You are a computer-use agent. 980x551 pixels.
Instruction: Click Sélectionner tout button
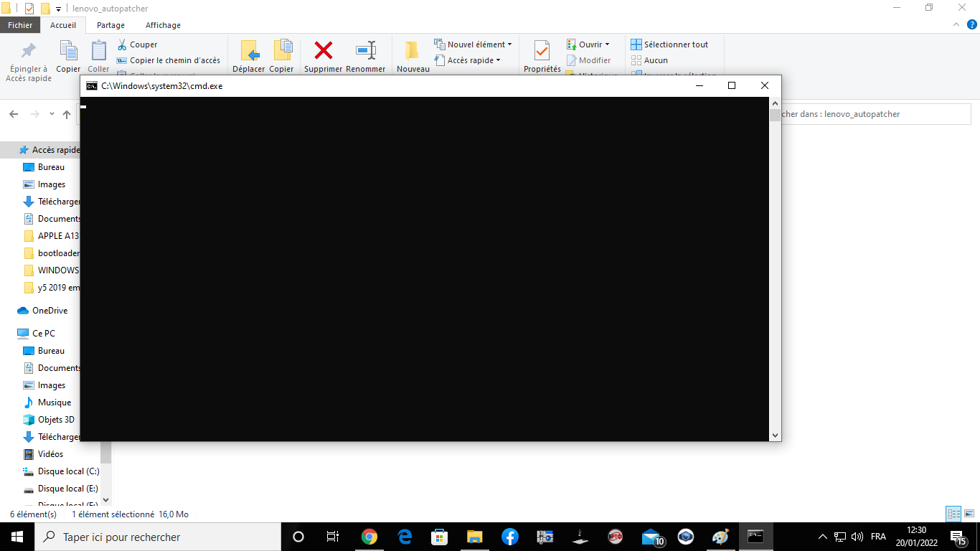click(669, 44)
